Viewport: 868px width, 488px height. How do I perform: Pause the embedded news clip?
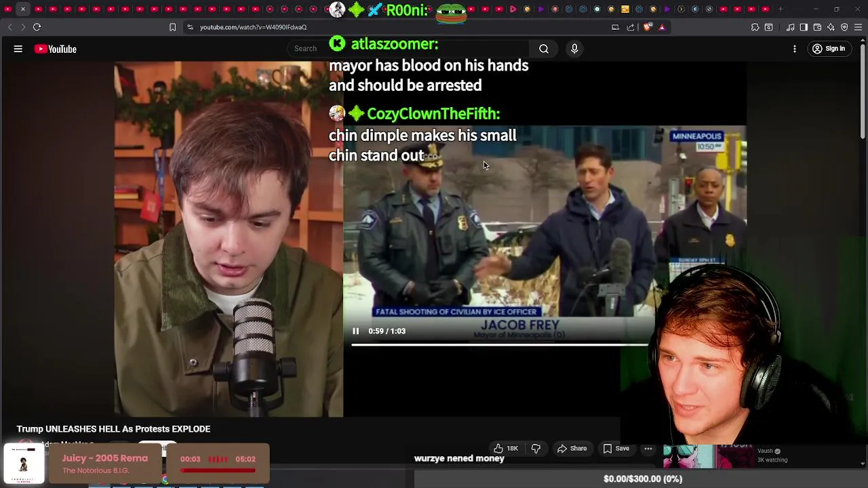tap(355, 331)
